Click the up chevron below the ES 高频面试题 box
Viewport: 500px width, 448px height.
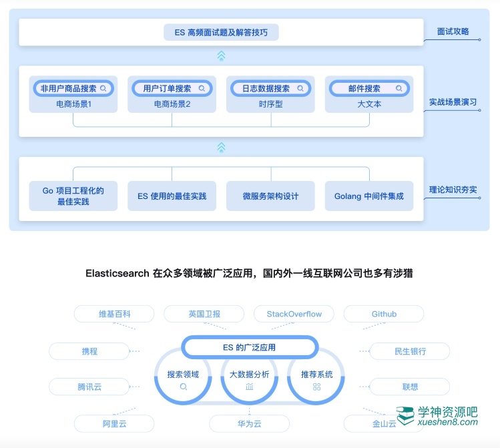(x=222, y=55)
